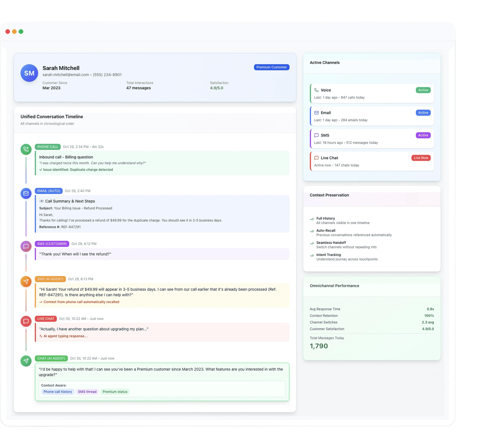Click the SMS chat bubble icon beside SMS (CUSTOMER)
The image size is (477, 448).
(x=26, y=246)
